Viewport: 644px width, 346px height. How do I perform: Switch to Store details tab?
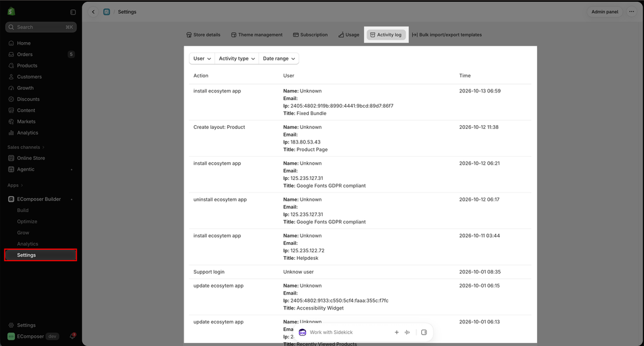click(x=203, y=35)
